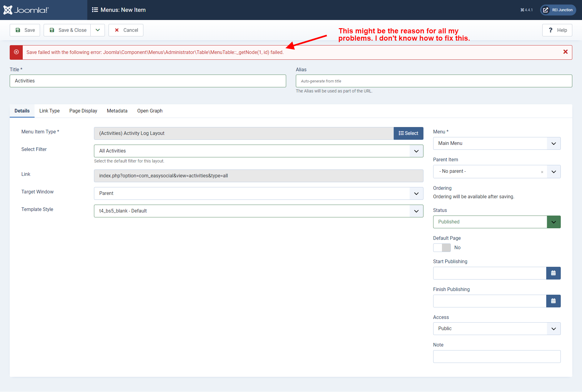Open the Page Display tab
The width and height of the screenshot is (582, 392).
click(83, 111)
